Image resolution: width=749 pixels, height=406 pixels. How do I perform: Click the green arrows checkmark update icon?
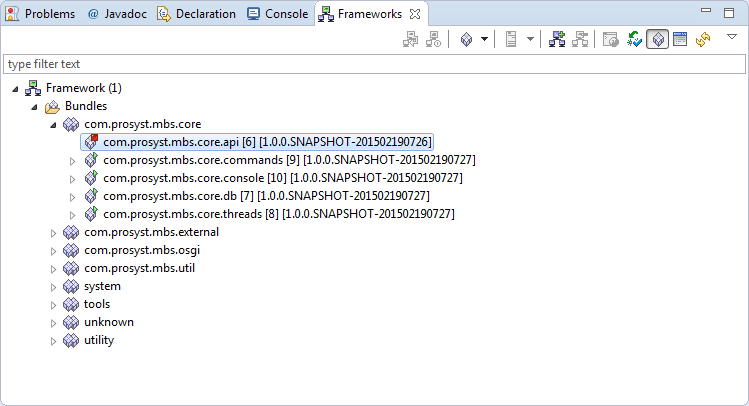point(634,39)
